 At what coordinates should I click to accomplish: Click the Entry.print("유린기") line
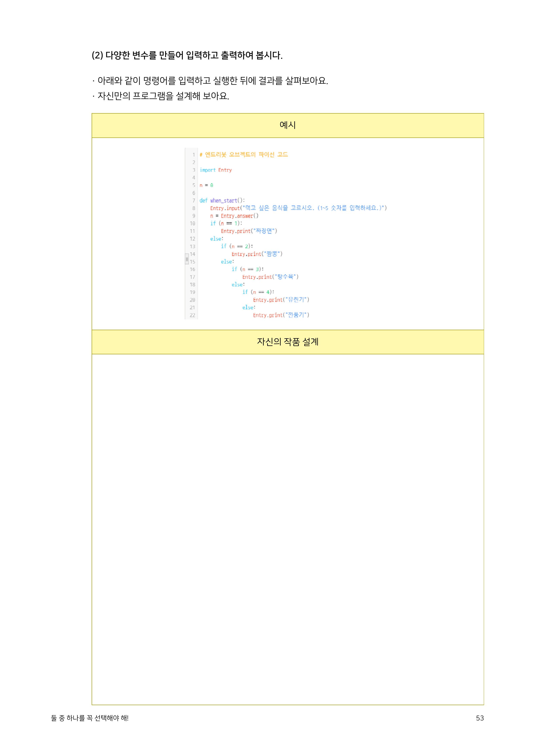pyautogui.click(x=281, y=300)
